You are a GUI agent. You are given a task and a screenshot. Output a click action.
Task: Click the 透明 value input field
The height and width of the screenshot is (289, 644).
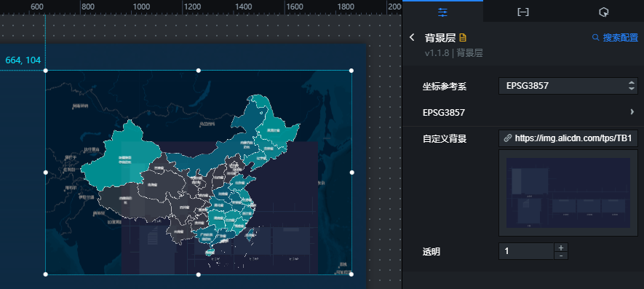(526, 250)
